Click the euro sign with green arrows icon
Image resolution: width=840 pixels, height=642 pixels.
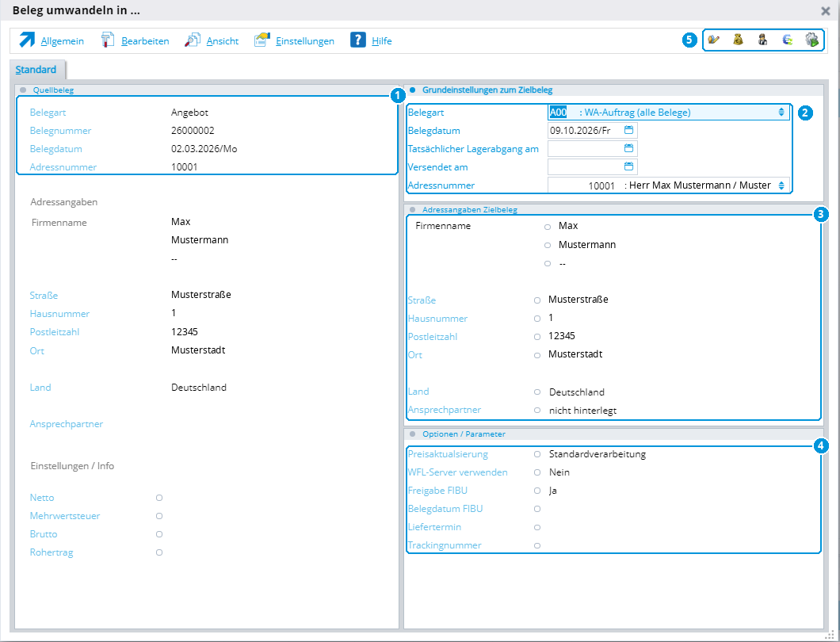[788, 40]
